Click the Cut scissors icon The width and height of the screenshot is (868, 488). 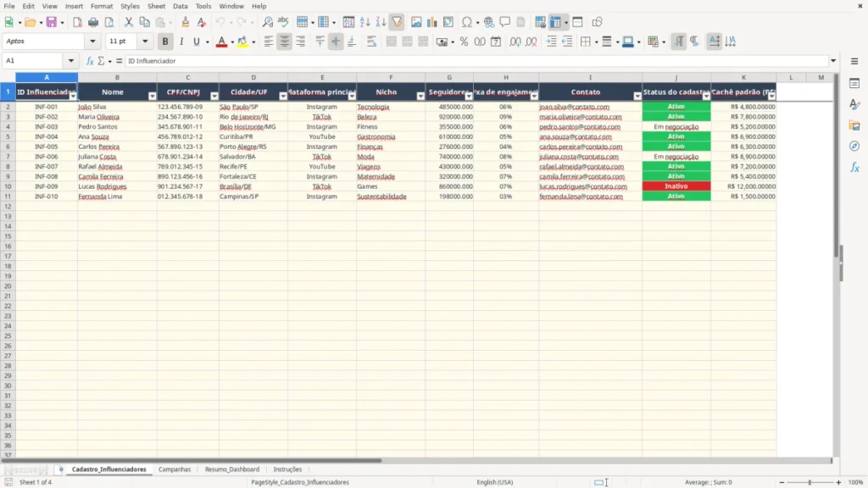tap(129, 22)
